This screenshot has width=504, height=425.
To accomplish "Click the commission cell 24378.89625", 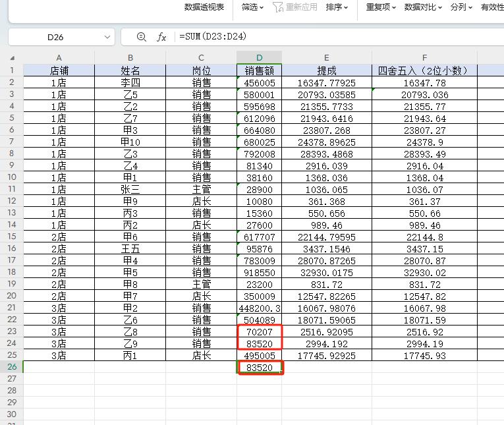I will (x=327, y=142).
